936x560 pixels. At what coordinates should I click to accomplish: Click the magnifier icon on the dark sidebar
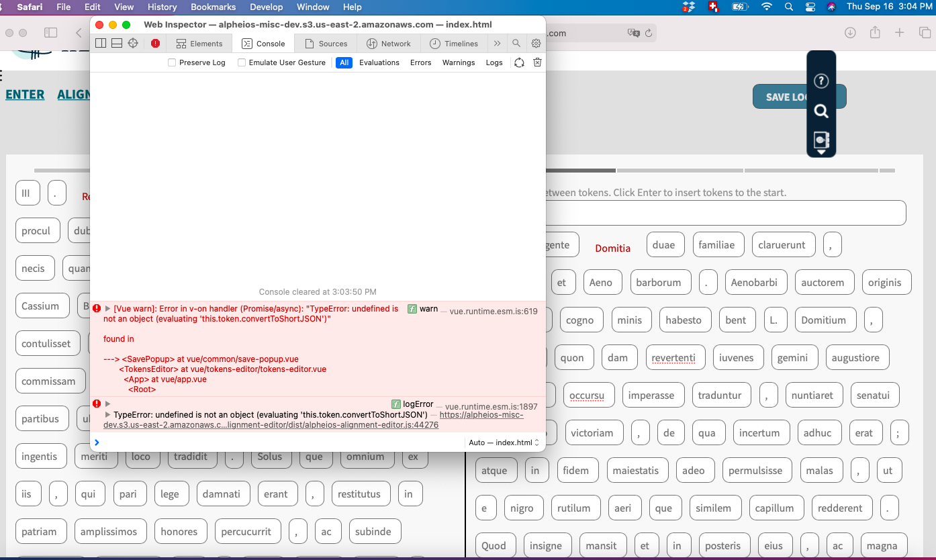pyautogui.click(x=821, y=111)
